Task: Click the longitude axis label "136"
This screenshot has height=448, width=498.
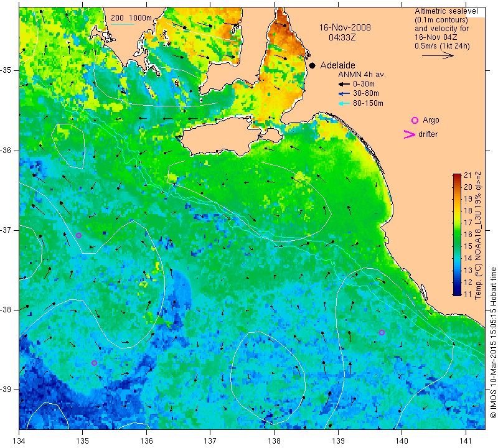Action: 146,441
